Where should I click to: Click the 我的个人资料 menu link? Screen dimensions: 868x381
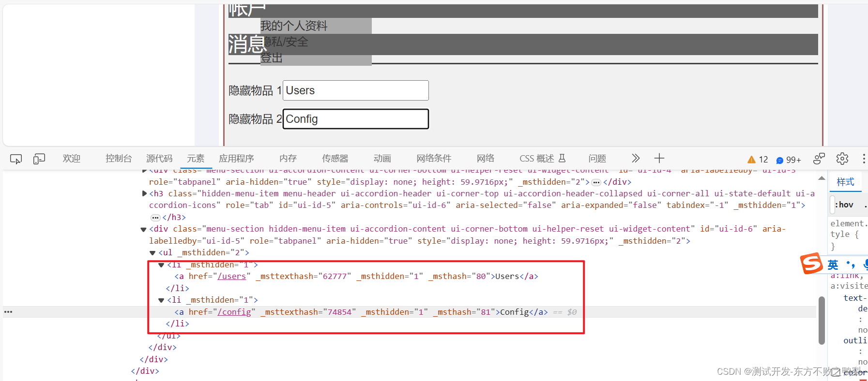(x=294, y=26)
